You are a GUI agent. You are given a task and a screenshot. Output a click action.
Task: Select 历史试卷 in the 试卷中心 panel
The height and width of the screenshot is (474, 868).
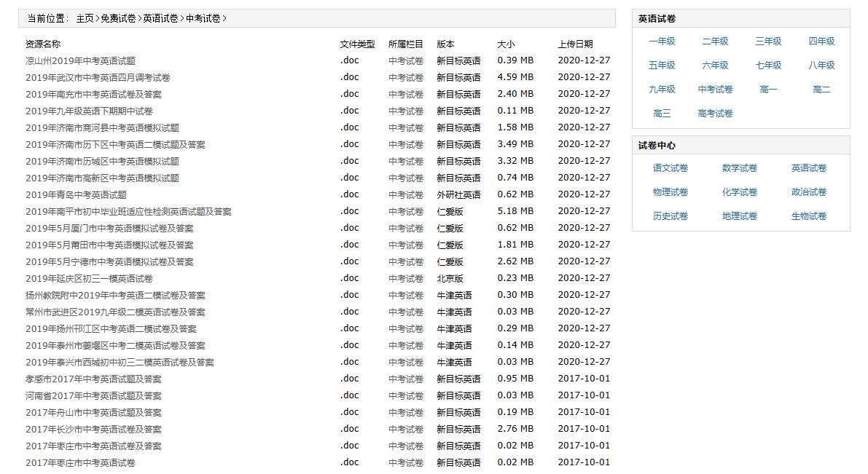click(670, 216)
